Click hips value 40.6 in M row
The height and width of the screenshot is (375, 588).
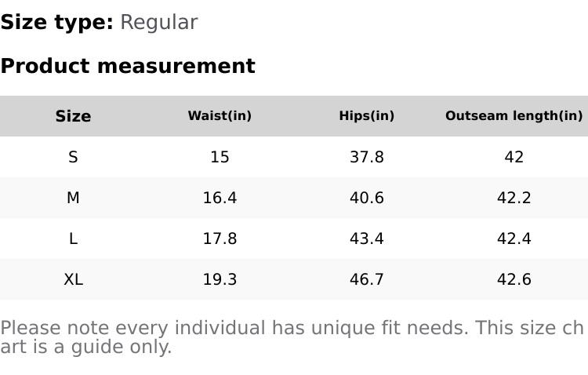click(x=366, y=198)
